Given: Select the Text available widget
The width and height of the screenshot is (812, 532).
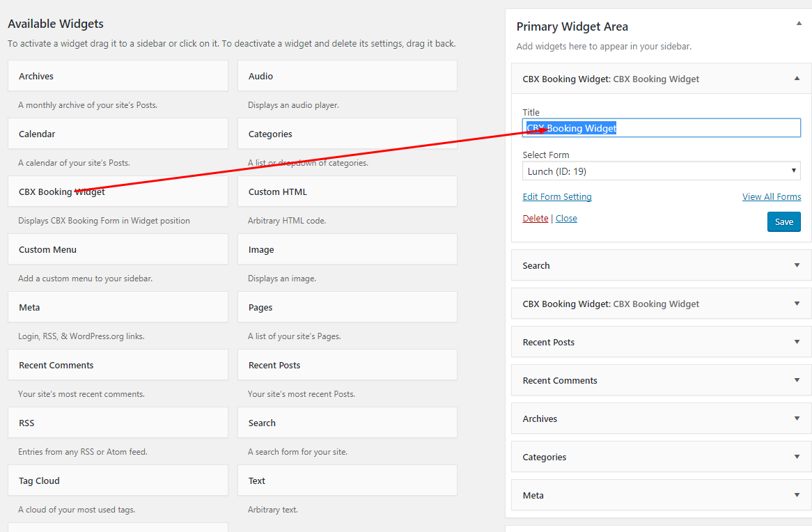Looking at the screenshot, I should point(348,480).
